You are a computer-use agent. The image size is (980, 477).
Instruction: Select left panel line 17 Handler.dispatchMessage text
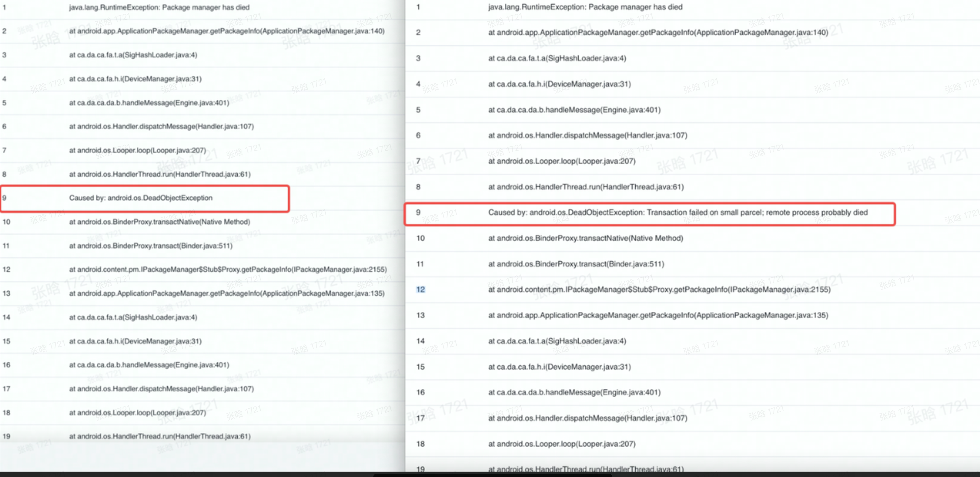(x=161, y=389)
